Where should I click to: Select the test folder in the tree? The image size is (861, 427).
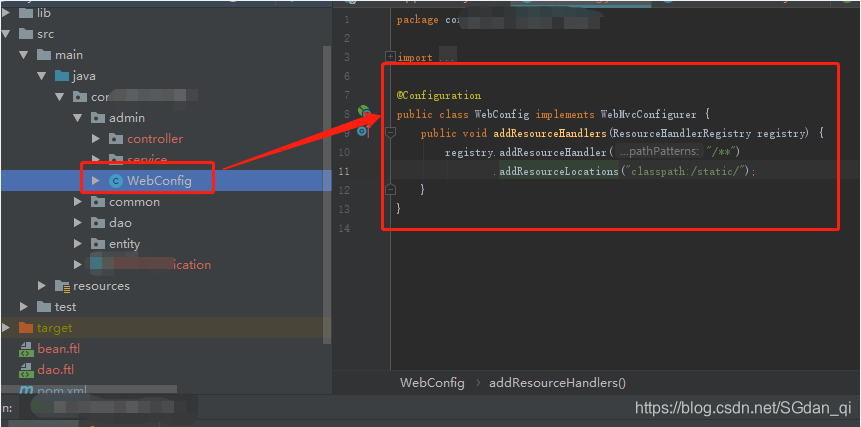(65, 306)
